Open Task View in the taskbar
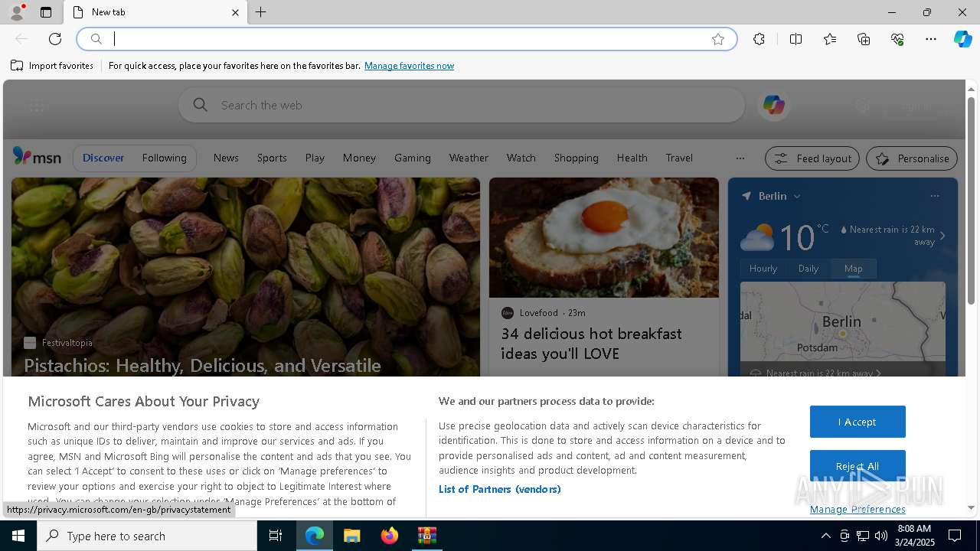The image size is (980, 551). (276, 536)
